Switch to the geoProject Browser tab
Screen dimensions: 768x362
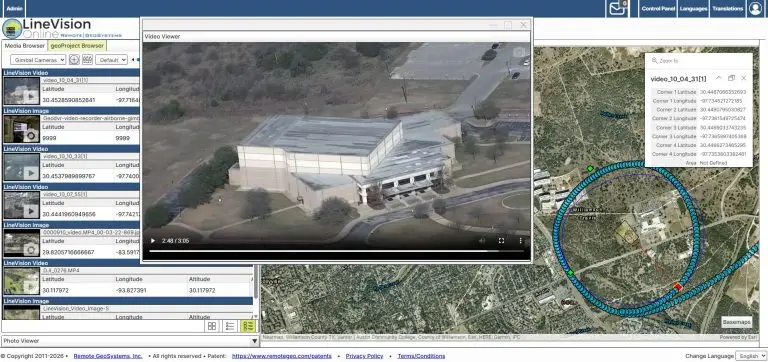click(x=77, y=46)
